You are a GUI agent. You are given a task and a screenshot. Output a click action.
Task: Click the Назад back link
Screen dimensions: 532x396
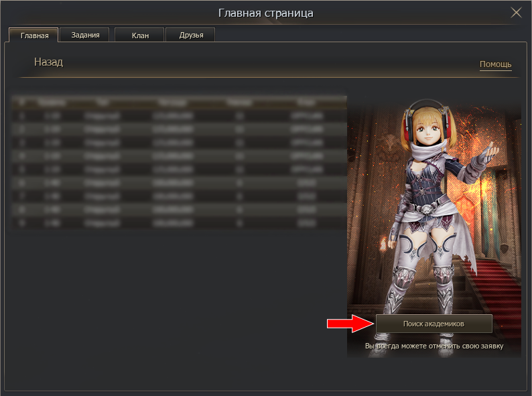(x=48, y=62)
